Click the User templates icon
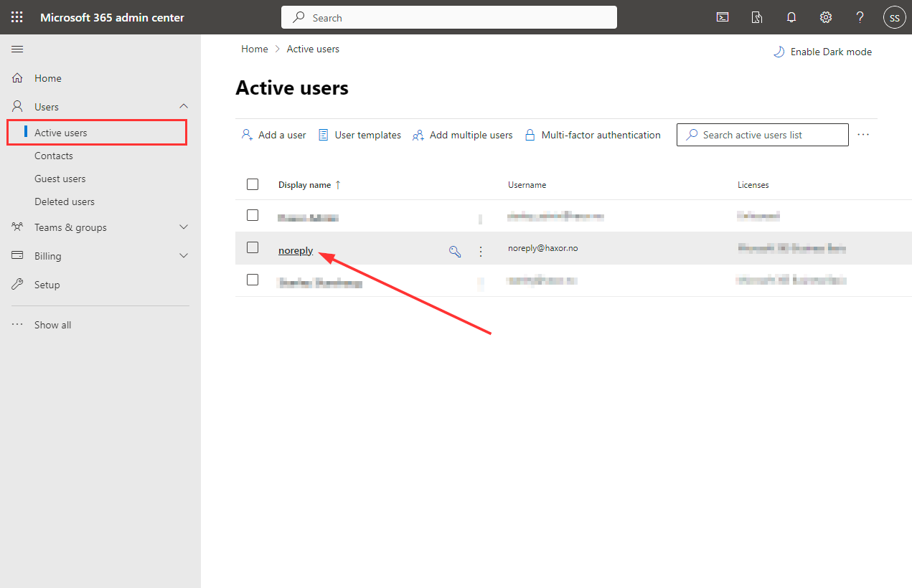Image resolution: width=912 pixels, height=588 pixels. (x=324, y=135)
